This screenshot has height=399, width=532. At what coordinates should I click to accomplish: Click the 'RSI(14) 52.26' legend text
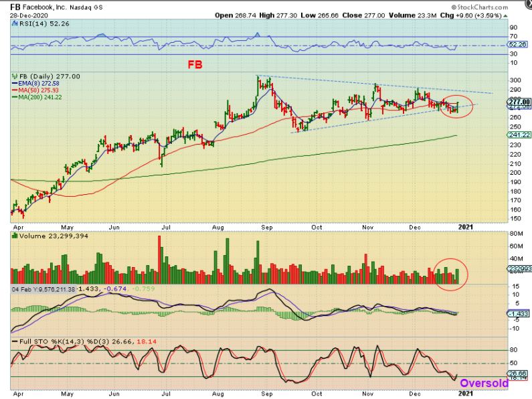pos(44,23)
